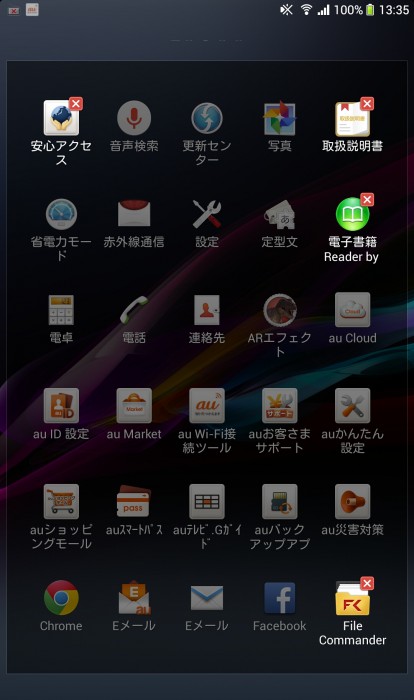This screenshot has width=414, height=700.
Task: Open the 設定 settings tools icon
Action: pyautogui.click(x=207, y=214)
